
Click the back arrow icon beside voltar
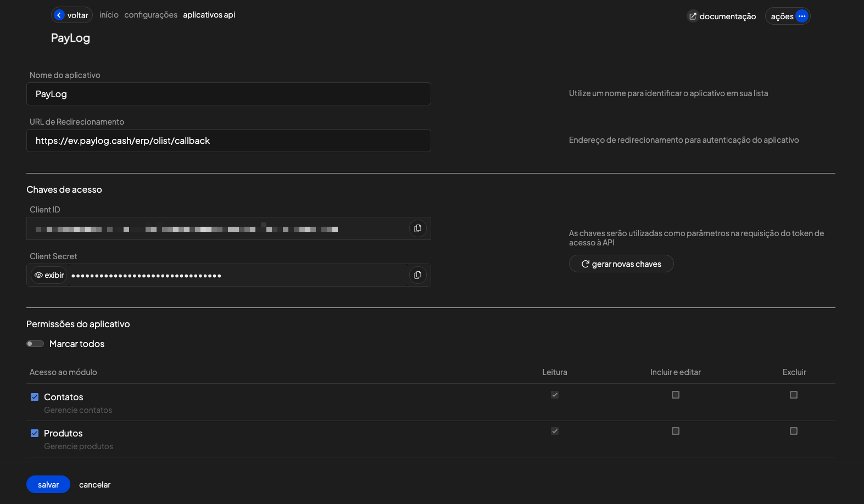pyautogui.click(x=59, y=15)
